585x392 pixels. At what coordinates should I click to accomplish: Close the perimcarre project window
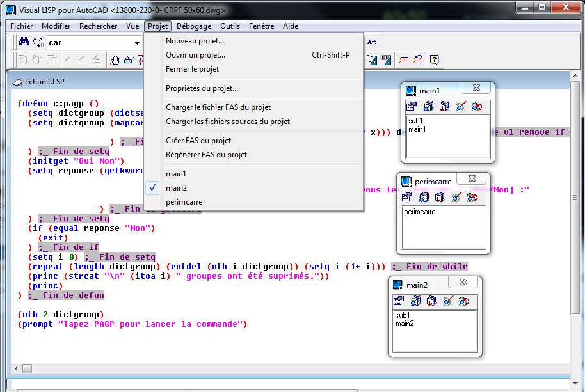(x=472, y=178)
